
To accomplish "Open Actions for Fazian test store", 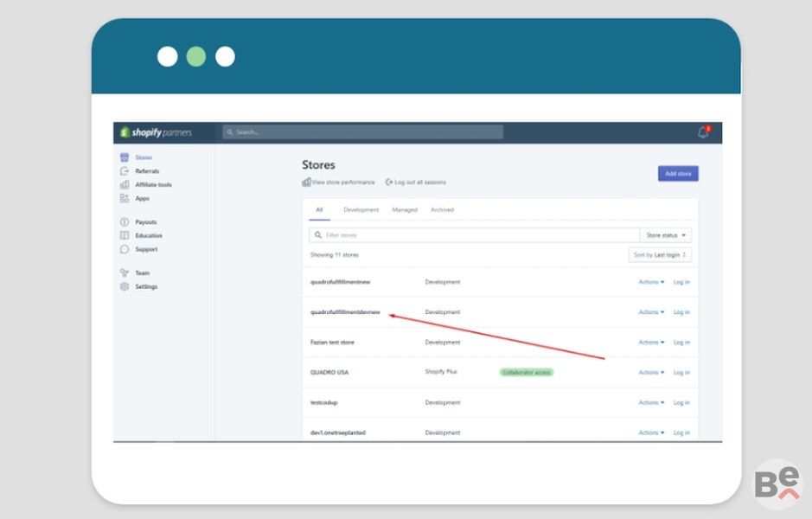I will tap(651, 343).
